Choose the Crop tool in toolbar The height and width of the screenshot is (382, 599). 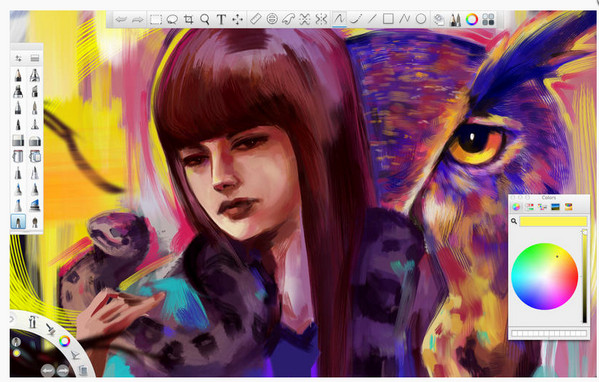(x=188, y=19)
